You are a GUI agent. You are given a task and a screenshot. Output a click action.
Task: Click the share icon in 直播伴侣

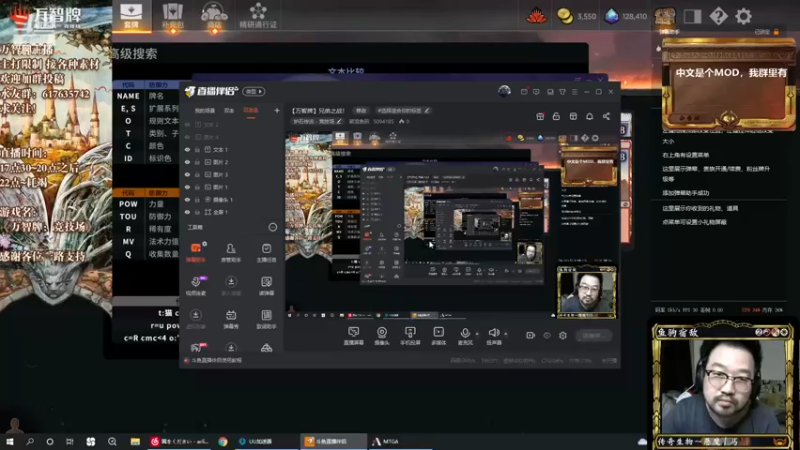pos(606,116)
